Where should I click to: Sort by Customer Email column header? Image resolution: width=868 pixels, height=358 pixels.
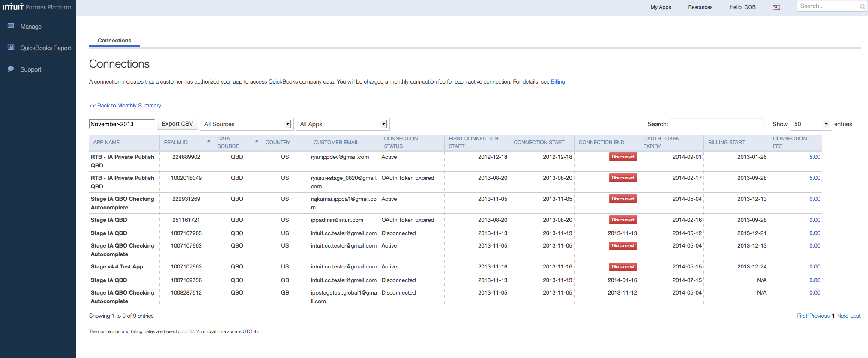click(344, 143)
